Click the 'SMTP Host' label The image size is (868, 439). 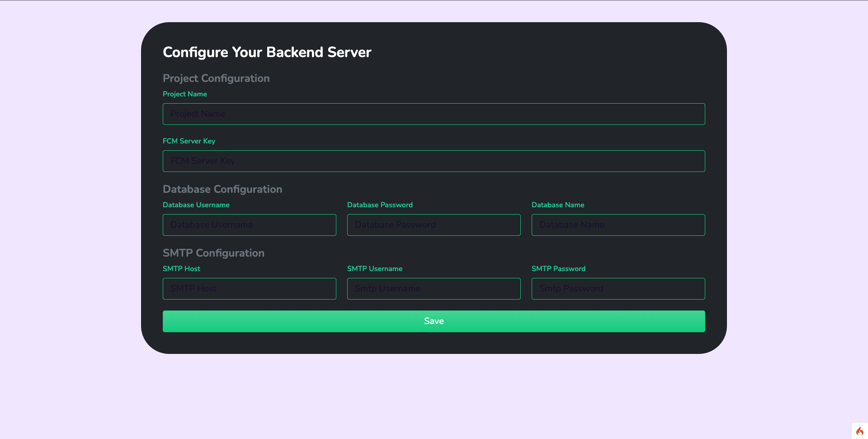pos(181,269)
